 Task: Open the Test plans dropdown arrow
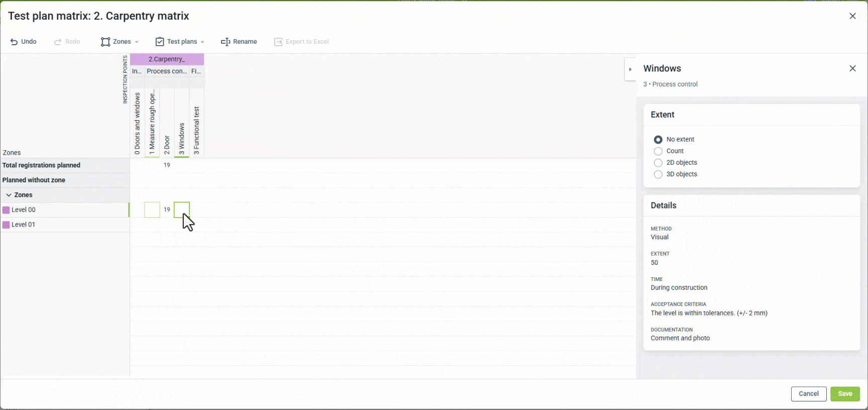tap(202, 42)
